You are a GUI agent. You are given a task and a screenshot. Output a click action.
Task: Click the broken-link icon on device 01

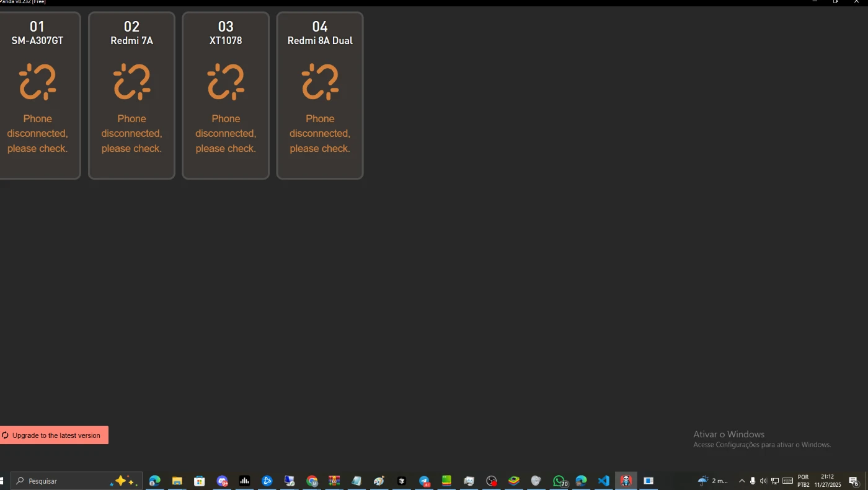[37, 82]
